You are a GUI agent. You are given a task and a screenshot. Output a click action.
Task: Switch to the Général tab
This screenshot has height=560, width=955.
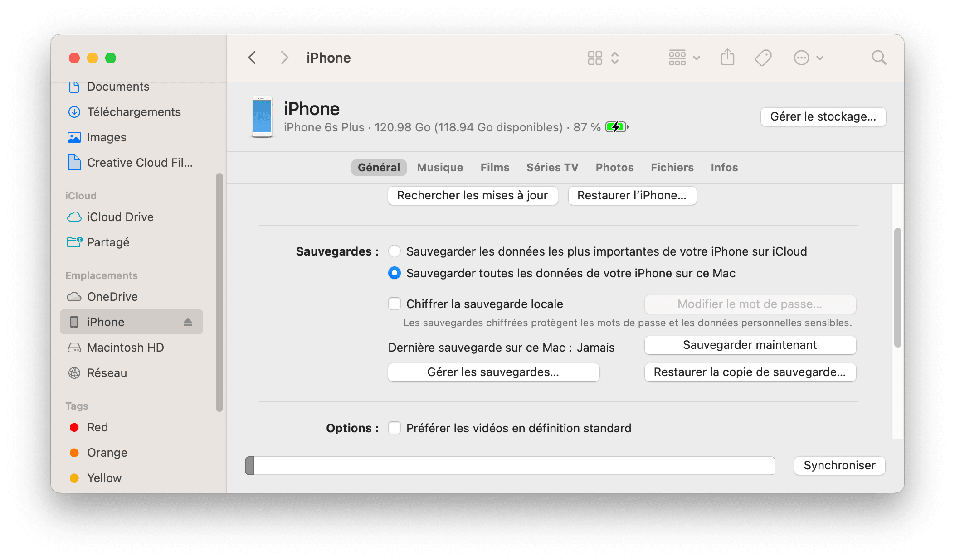tap(379, 167)
